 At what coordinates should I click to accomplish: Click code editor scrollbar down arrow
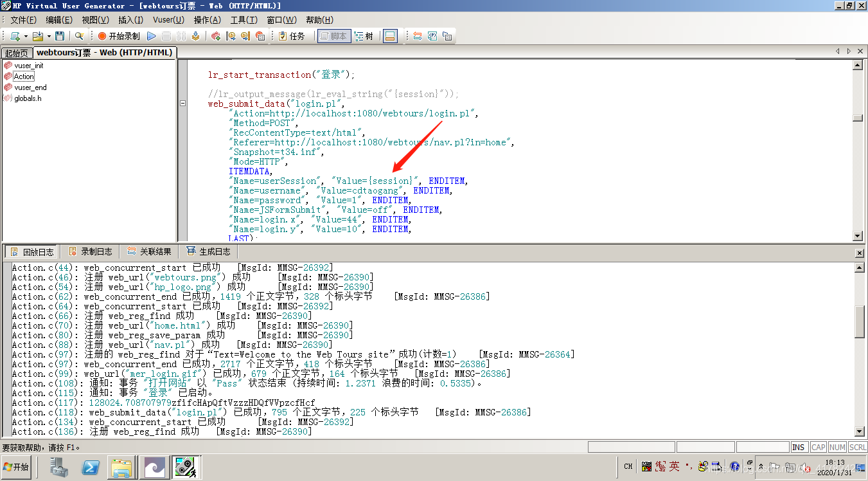[858, 235]
